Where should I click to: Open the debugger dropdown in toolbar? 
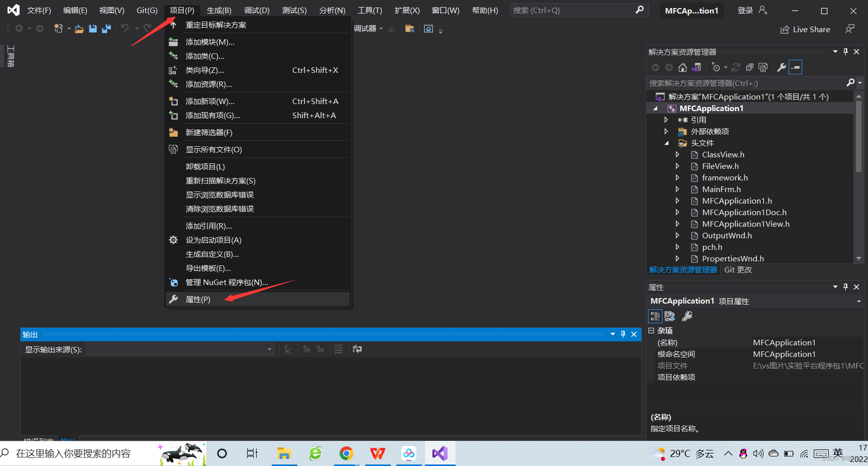[x=381, y=29]
